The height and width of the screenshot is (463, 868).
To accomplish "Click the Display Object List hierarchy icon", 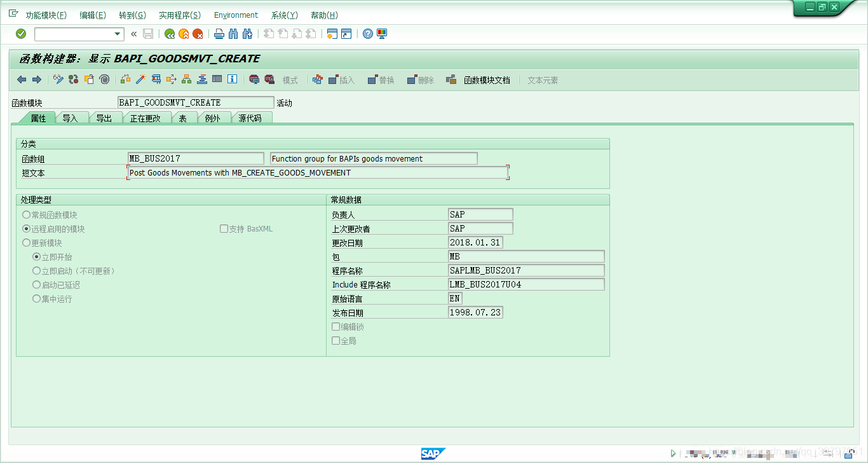I will point(186,79).
